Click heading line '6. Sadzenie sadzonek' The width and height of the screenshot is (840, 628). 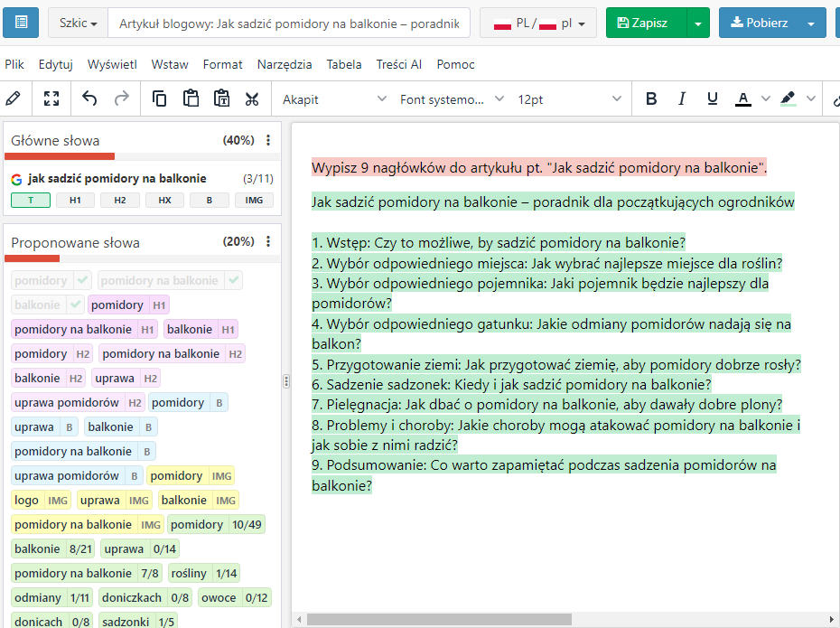click(511, 384)
